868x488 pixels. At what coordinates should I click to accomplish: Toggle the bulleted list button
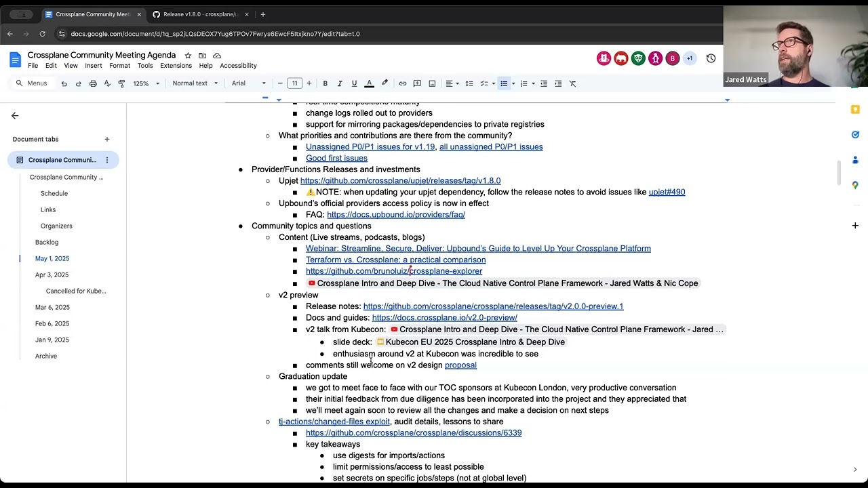point(504,83)
